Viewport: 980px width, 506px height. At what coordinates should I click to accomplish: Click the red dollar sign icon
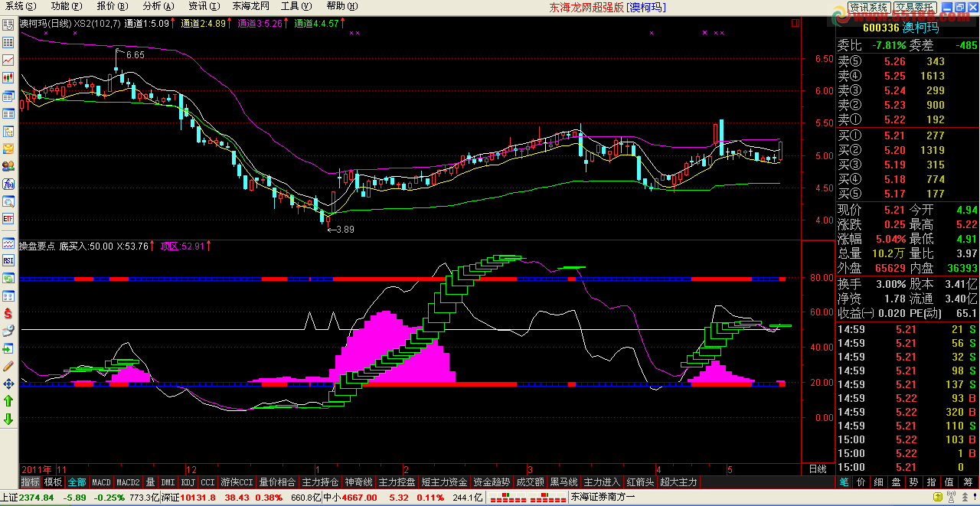click(x=8, y=314)
